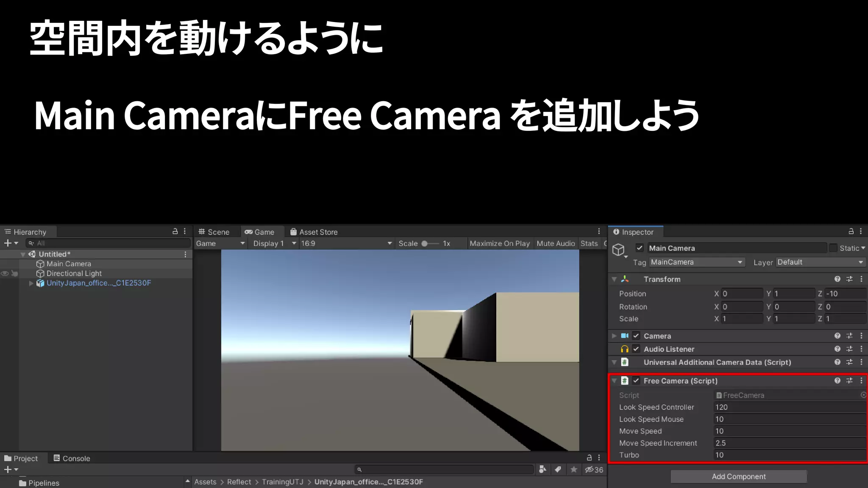This screenshot has height=488, width=868.
Task: Toggle Mute Audio in Game view
Action: 556,244
